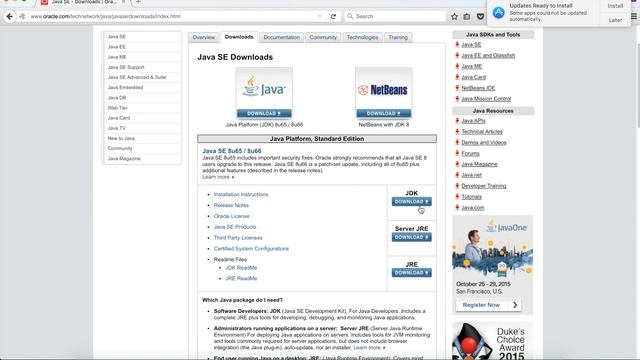
Task: Open the JRE ReadMe link
Action: [241, 278]
